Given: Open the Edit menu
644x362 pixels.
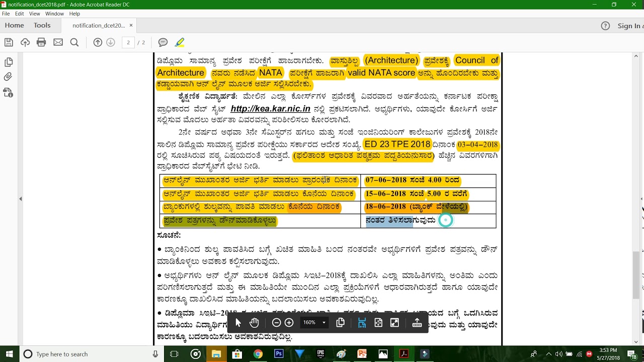Looking at the screenshot, I should point(20,14).
